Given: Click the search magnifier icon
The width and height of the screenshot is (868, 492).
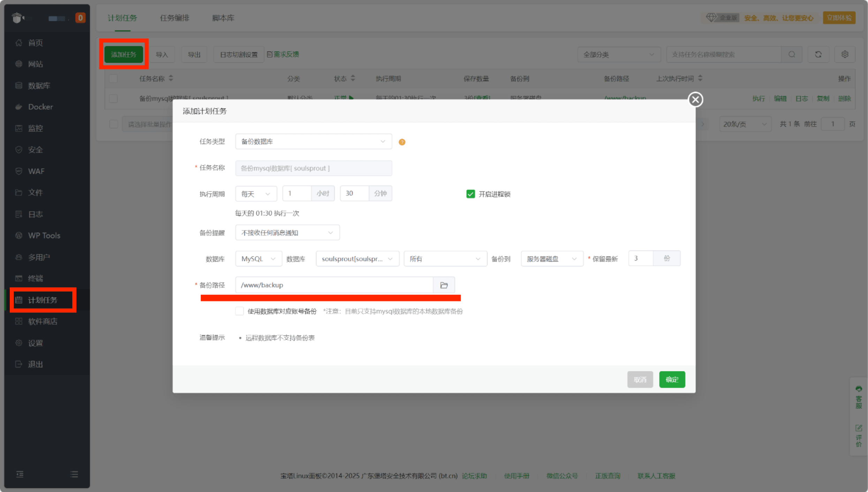Looking at the screenshot, I should 792,54.
